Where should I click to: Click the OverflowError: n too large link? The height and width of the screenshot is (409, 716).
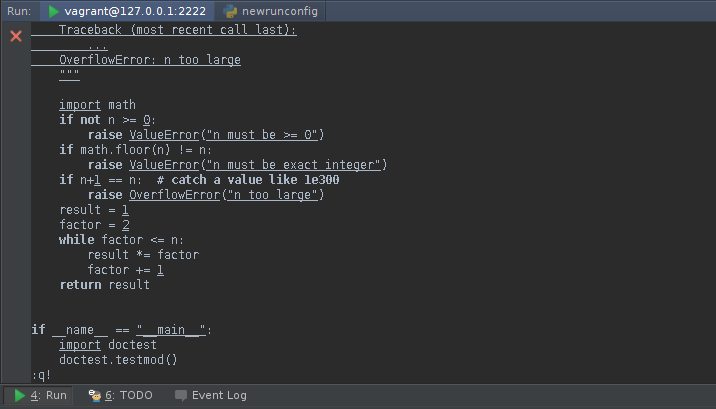(x=149, y=60)
